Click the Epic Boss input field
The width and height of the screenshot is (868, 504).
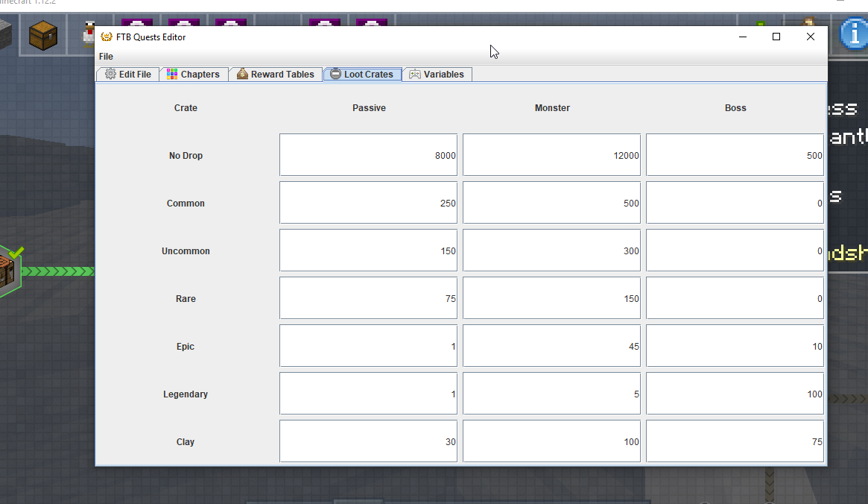[x=735, y=346]
